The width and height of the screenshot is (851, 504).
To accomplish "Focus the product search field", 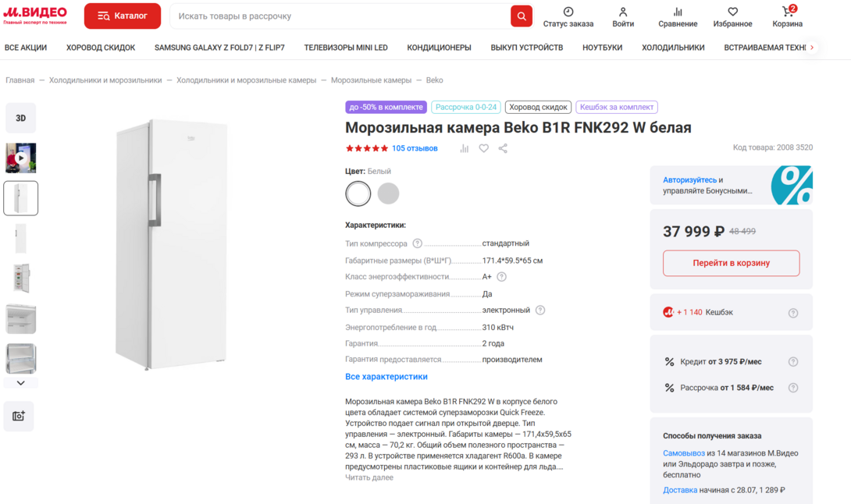I will pyautogui.click(x=340, y=16).
